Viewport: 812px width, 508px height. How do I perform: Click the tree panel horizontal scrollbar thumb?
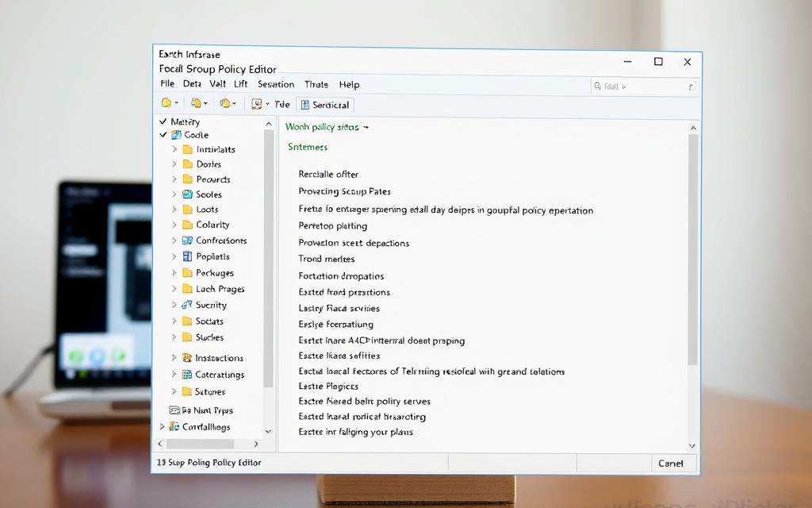(200, 444)
